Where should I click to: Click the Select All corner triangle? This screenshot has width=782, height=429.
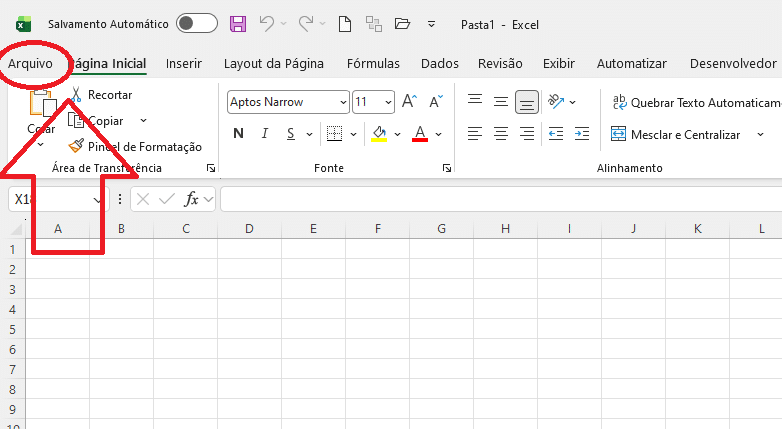[16, 229]
